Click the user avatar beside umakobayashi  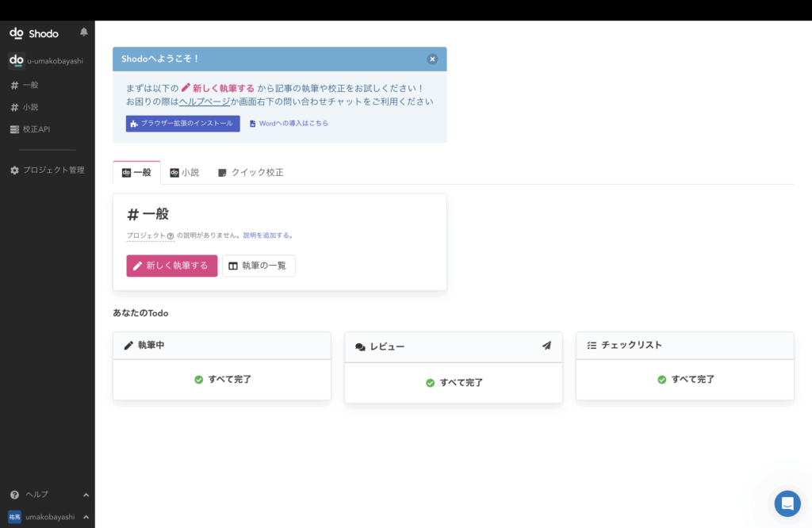(x=14, y=517)
